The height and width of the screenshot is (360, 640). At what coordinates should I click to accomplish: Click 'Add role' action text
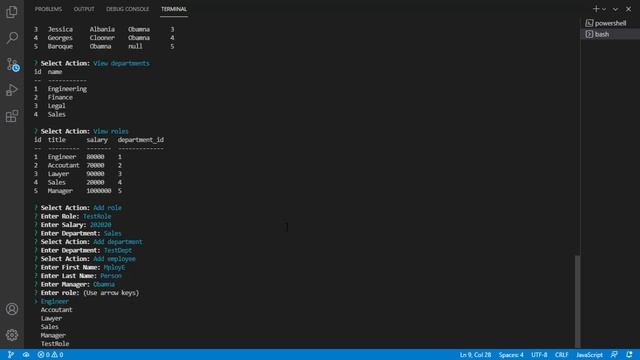coord(107,208)
